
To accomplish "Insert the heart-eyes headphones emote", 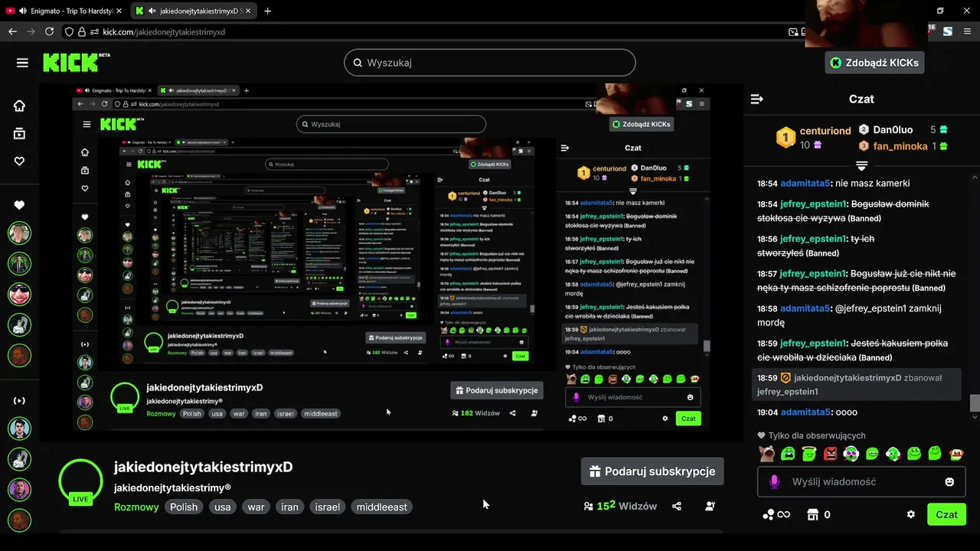I will tap(851, 454).
